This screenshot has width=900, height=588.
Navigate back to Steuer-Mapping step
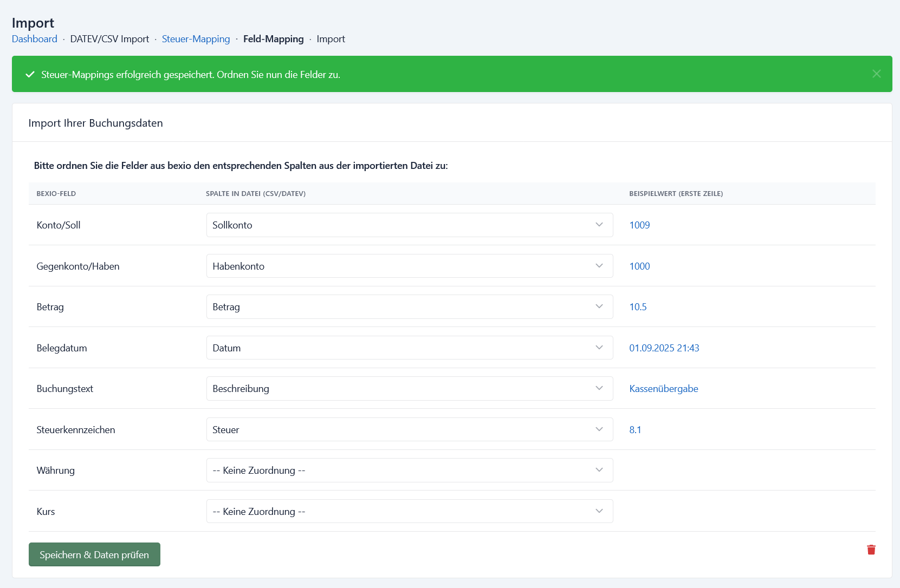[x=196, y=39]
